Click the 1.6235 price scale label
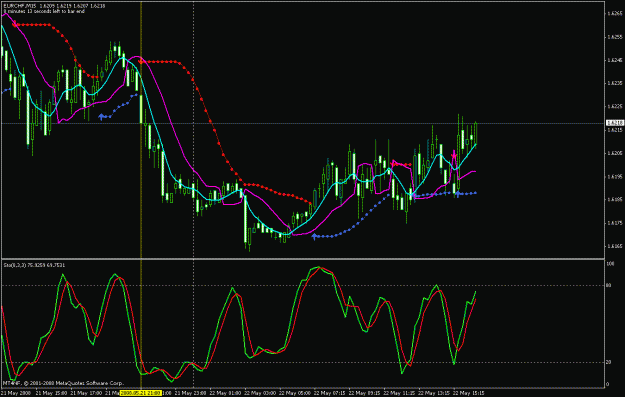 pyautogui.click(x=615, y=83)
